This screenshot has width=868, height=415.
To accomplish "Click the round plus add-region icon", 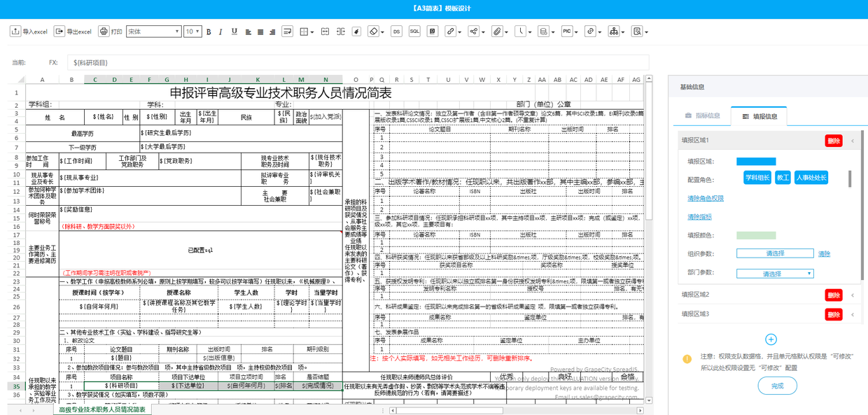I will click(771, 339).
